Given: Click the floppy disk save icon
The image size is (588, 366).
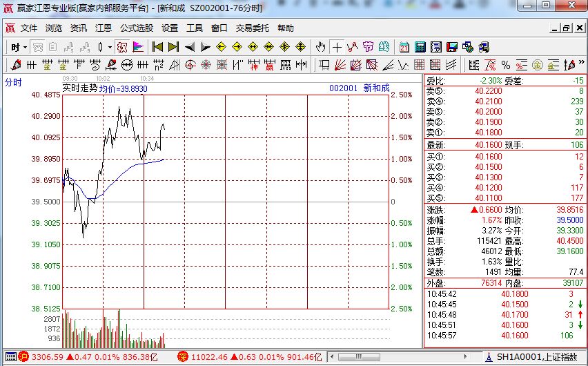Looking at the screenshot, I should point(452,47).
